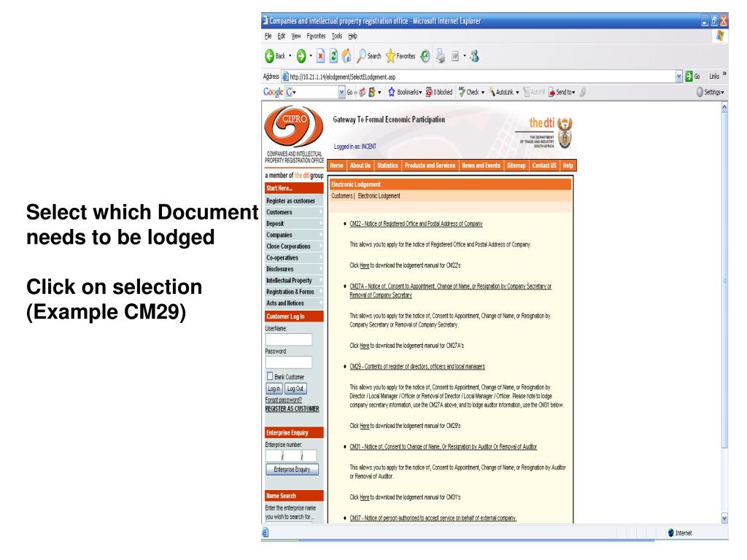
Task: Open the File menu
Action: 268,36
